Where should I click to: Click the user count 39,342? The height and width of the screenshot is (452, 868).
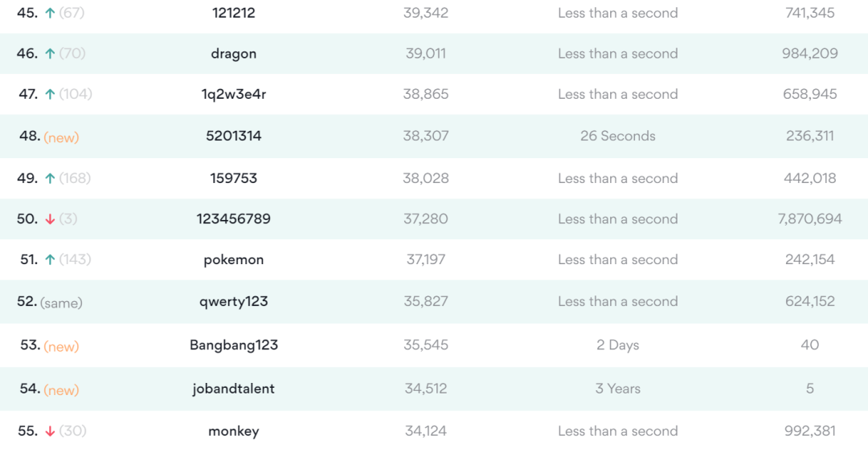pos(425,13)
